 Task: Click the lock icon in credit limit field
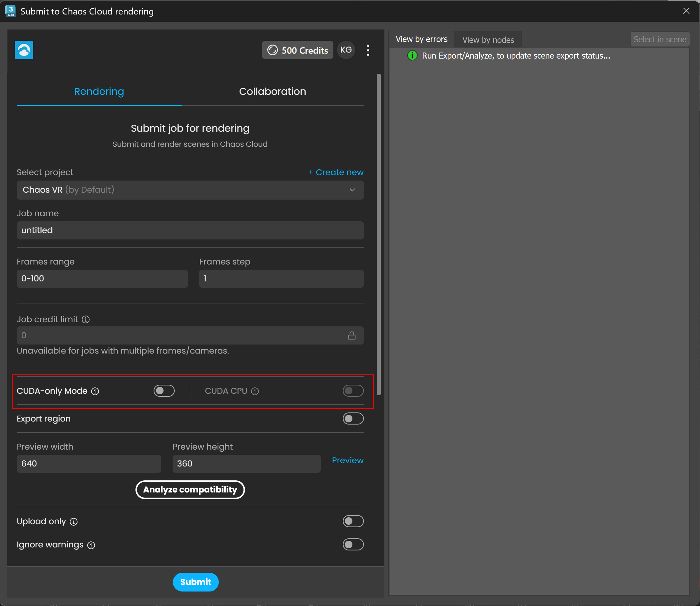[x=352, y=335]
